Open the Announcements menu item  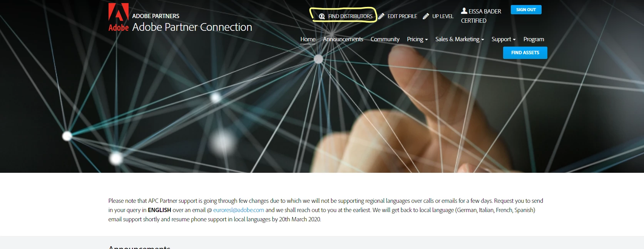[343, 39]
